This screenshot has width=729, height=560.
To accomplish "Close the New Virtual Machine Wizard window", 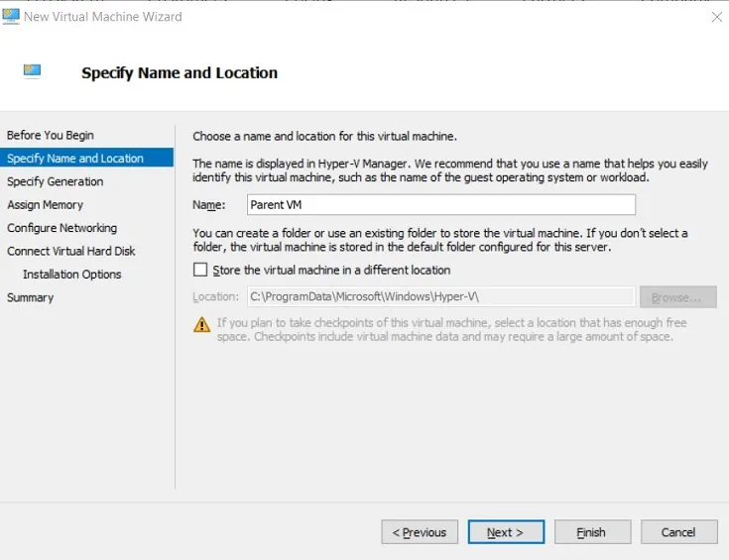I will click(x=717, y=17).
